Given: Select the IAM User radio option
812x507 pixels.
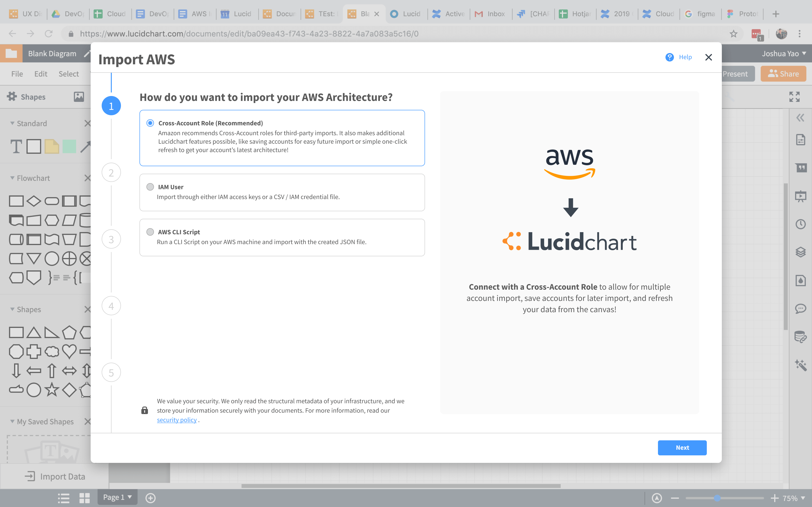Looking at the screenshot, I should [x=150, y=187].
